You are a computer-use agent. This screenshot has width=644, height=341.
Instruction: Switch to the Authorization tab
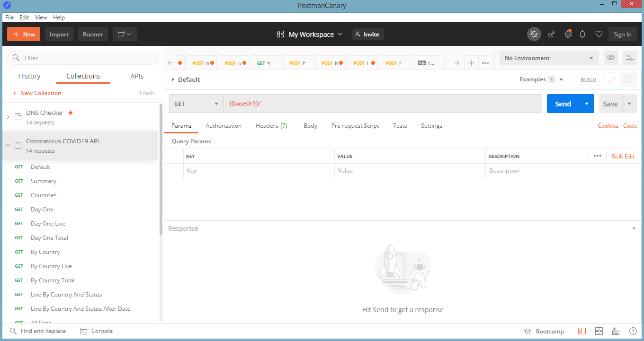coord(224,125)
